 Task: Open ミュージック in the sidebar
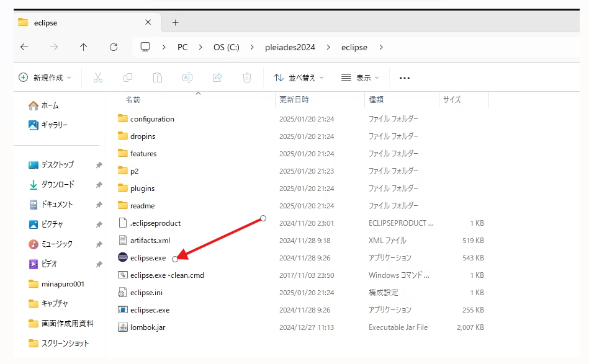[x=50, y=244]
